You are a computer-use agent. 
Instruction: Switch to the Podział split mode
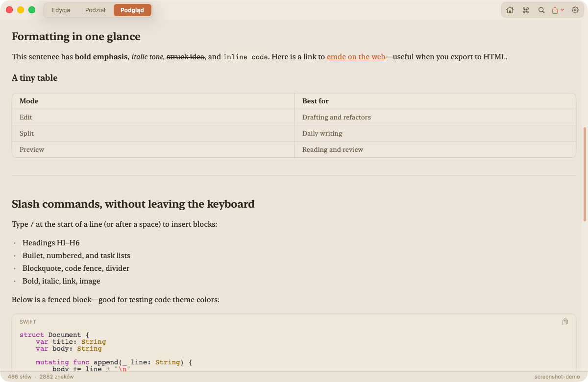click(96, 10)
